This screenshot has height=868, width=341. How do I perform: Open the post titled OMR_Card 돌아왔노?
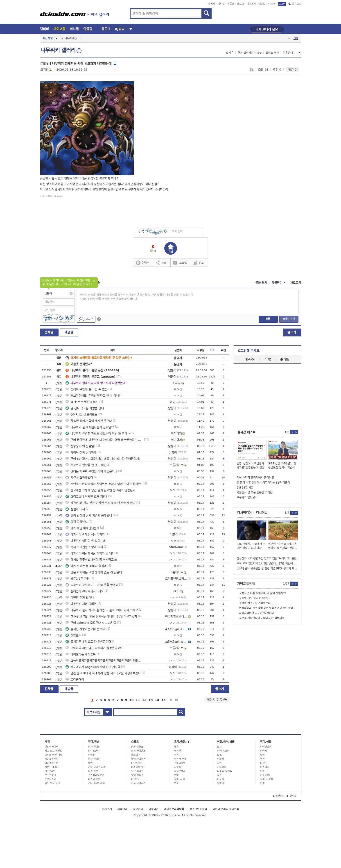[84, 414]
